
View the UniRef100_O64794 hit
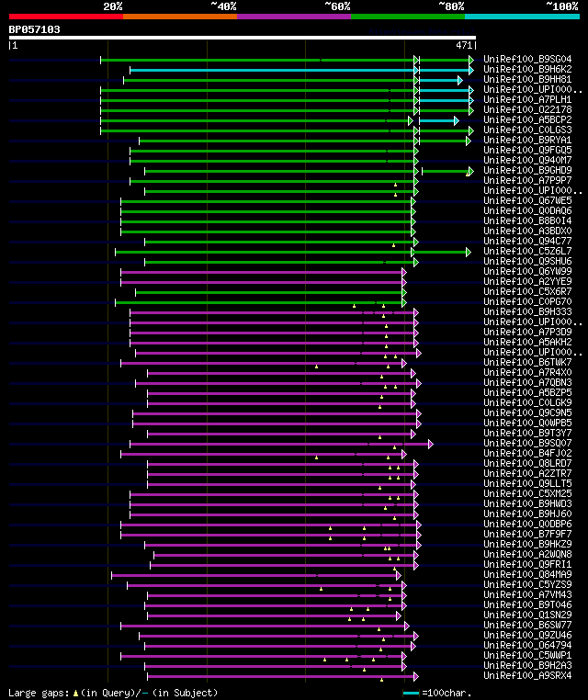tap(527, 645)
